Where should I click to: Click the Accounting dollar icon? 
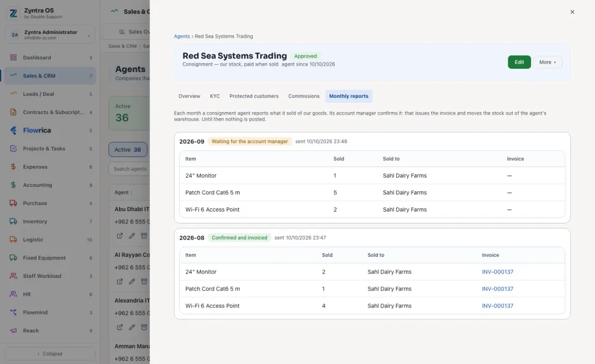coord(13,184)
